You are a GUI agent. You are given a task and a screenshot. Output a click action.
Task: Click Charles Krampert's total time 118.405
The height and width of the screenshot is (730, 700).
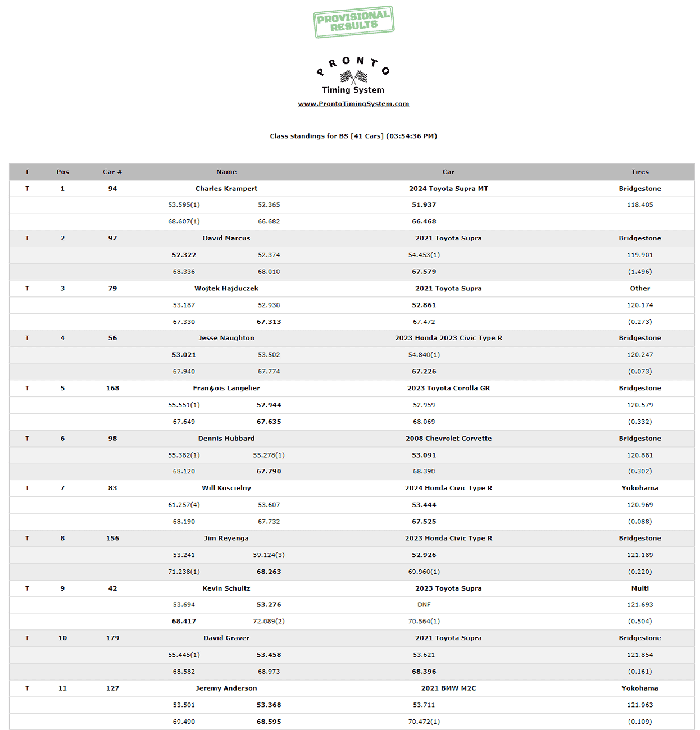pos(639,205)
